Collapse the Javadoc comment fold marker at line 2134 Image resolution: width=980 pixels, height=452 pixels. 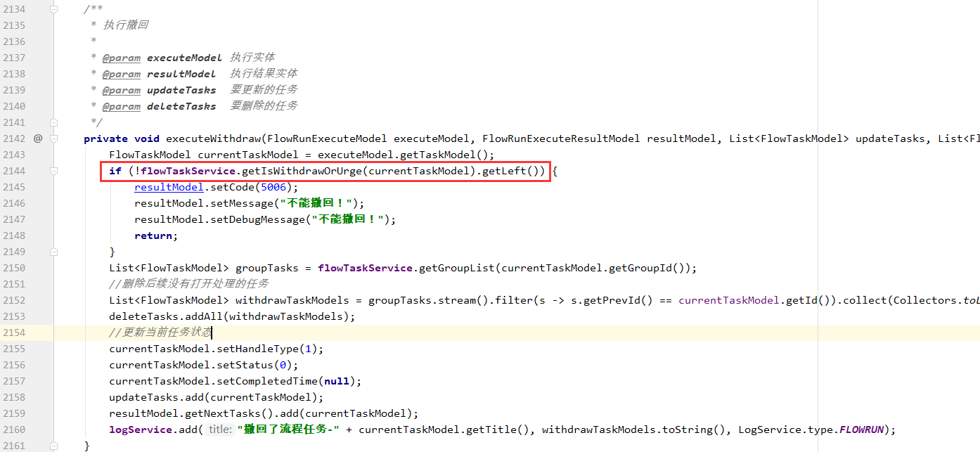[x=54, y=9]
